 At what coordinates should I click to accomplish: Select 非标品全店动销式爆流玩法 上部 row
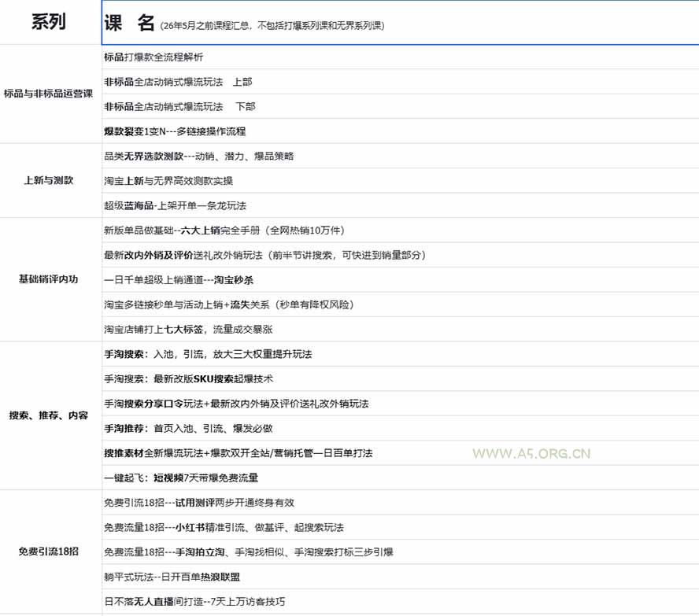(401, 82)
